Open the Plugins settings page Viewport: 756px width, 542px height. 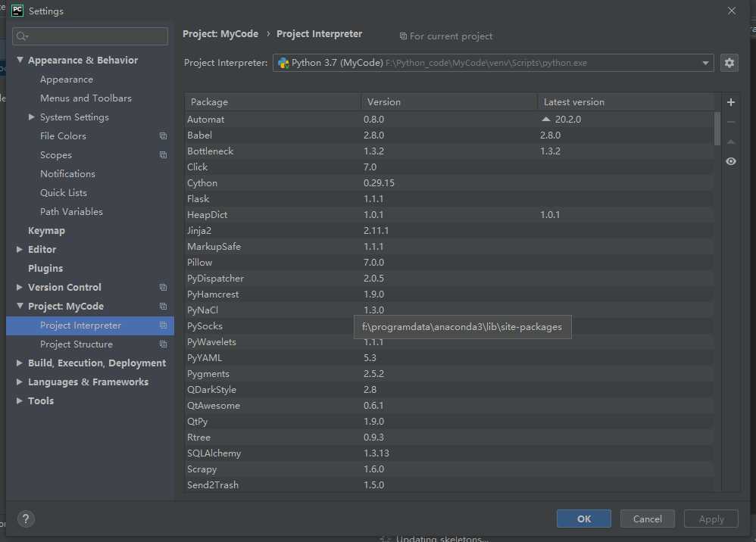coord(45,268)
